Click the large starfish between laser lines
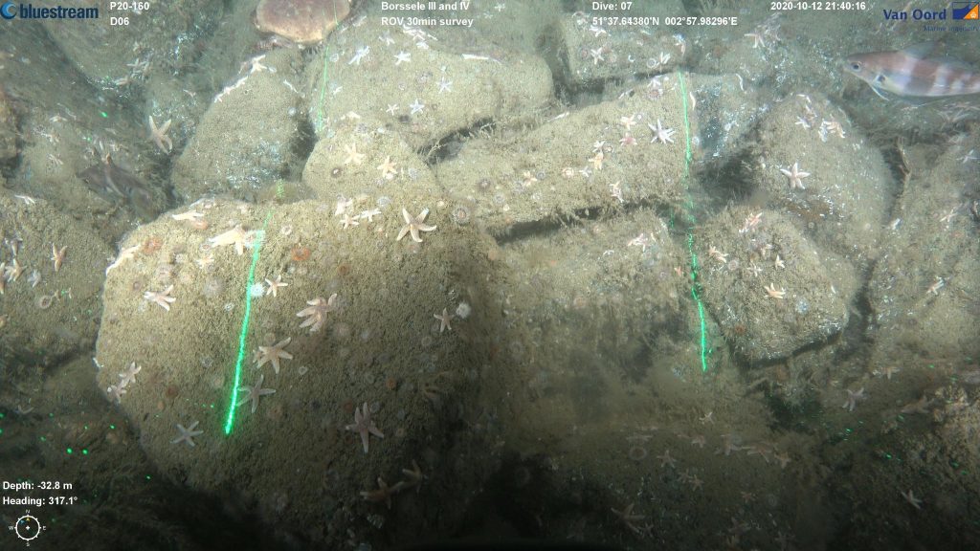Screen dimensions: 980x551 coord(414,225)
